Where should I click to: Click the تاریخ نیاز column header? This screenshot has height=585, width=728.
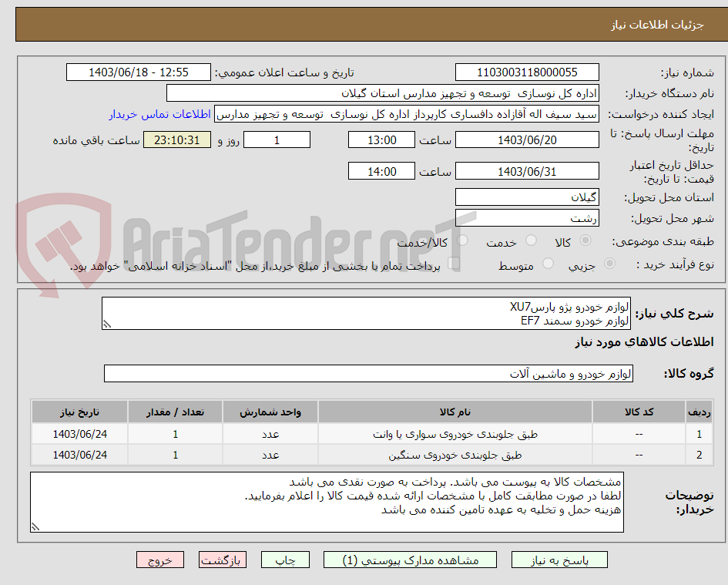[79, 412]
